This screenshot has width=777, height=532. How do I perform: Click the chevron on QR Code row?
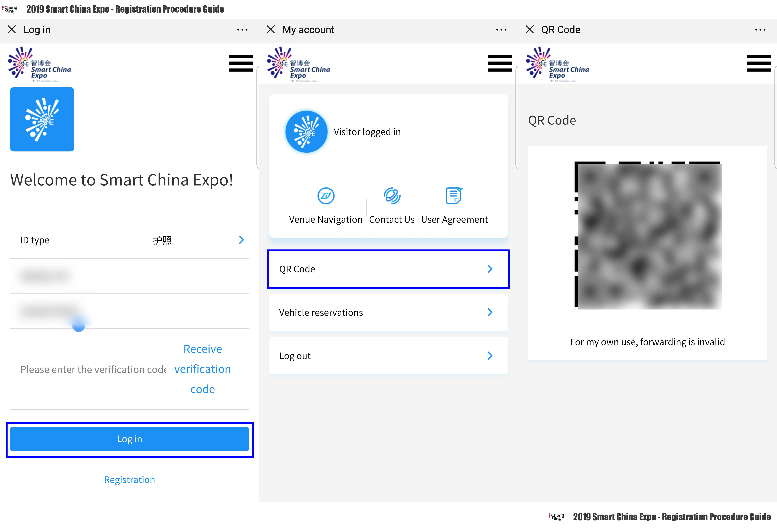[x=490, y=269]
